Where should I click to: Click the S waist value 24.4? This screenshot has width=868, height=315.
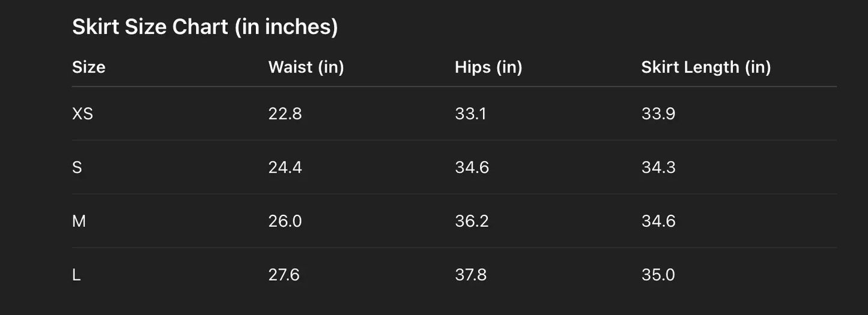pos(285,167)
